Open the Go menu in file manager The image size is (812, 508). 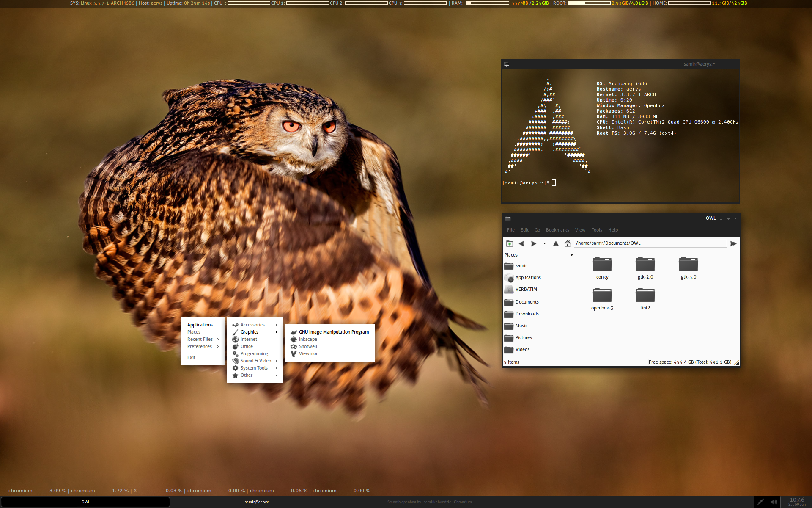(x=537, y=230)
